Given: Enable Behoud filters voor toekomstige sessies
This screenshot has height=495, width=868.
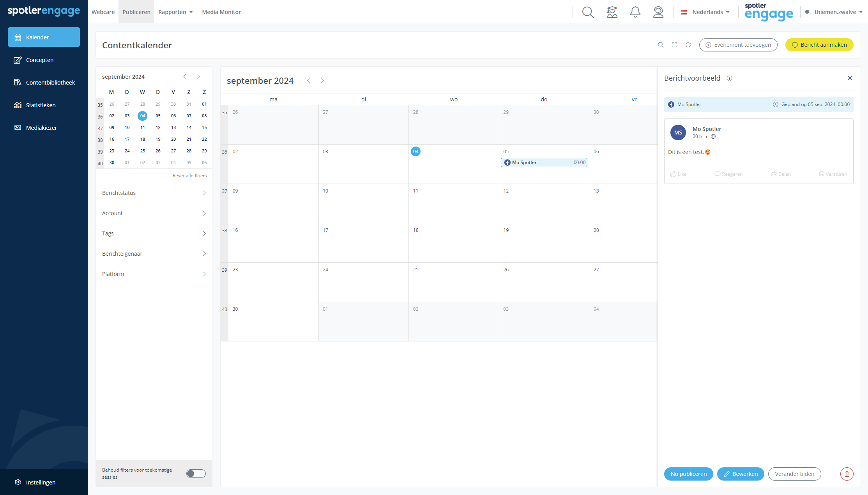Looking at the screenshot, I should tap(196, 474).
